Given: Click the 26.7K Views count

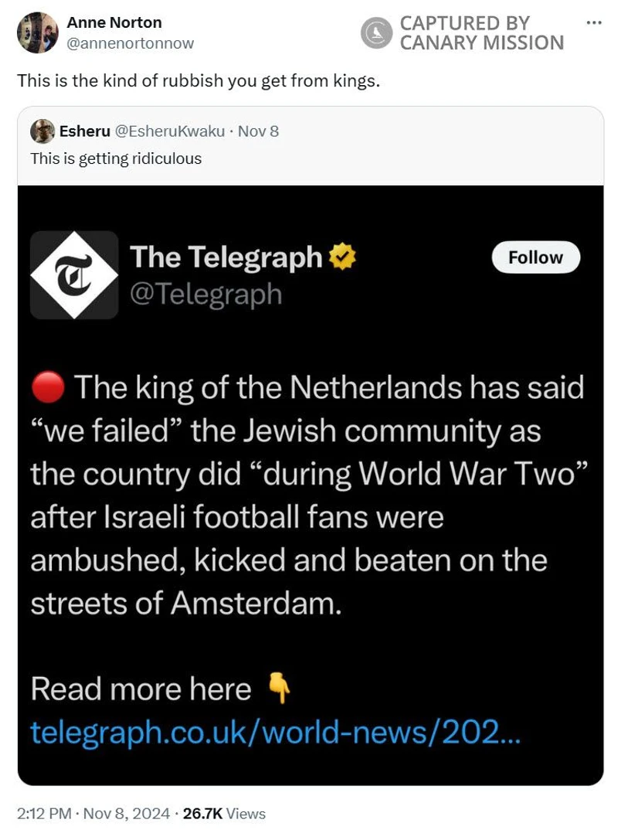Looking at the screenshot, I should [x=224, y=813].
